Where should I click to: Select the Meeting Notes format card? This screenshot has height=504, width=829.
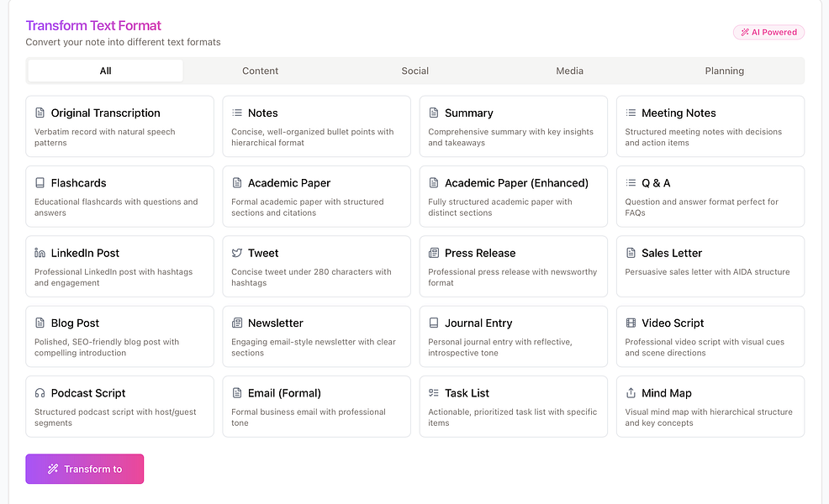point(710,126)
